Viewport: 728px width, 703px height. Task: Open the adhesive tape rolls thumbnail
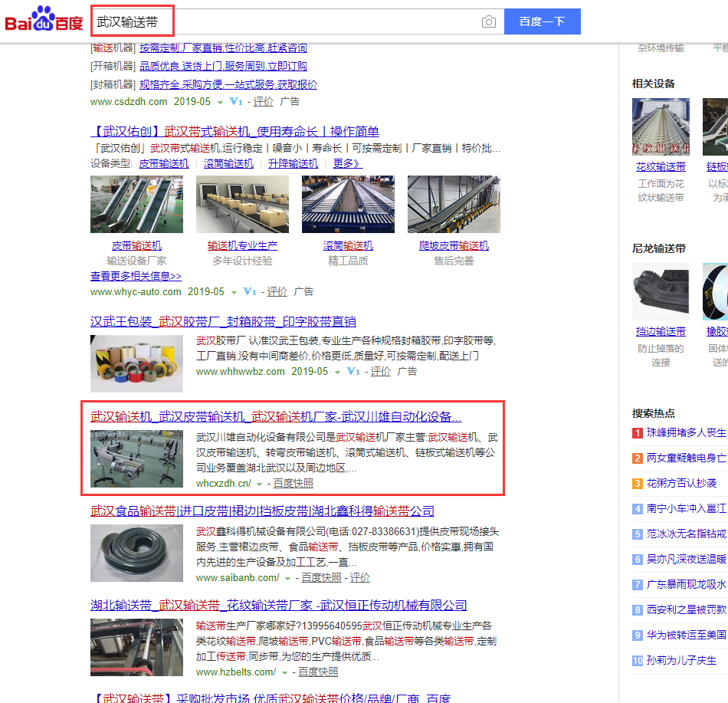tap(136, 363)
